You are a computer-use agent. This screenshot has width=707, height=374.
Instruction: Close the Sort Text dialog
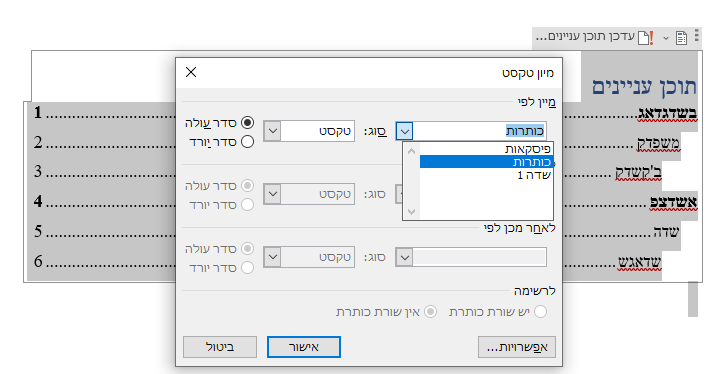point(191,72)
